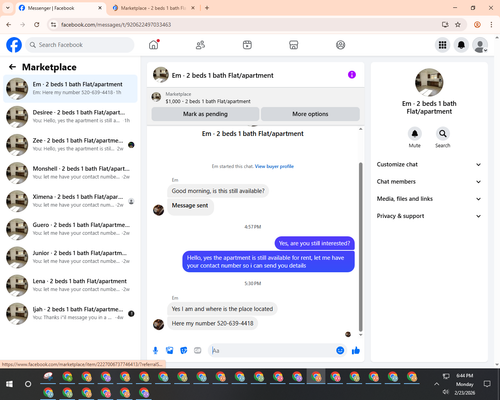Open the Windows Start menu
The width and height of the screenshot is (500, 400).
9,384
